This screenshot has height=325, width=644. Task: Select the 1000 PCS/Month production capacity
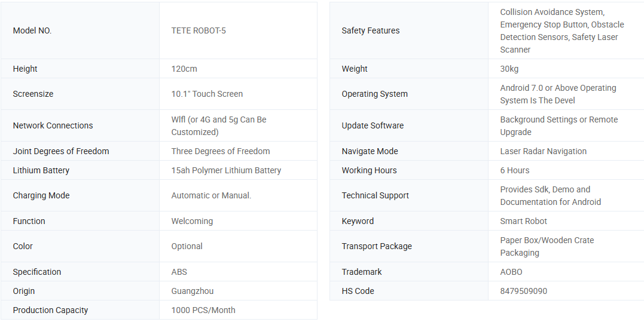pyautogui.click(x=203, y=310)
